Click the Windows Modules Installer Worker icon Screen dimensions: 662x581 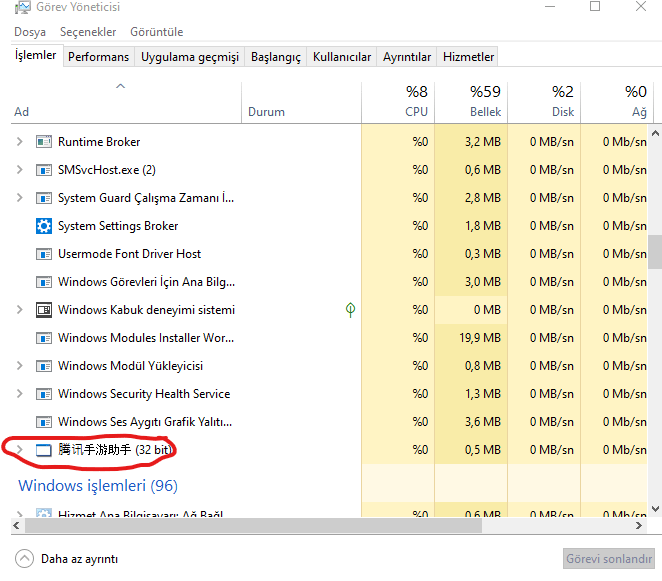[x=44, y=338]
